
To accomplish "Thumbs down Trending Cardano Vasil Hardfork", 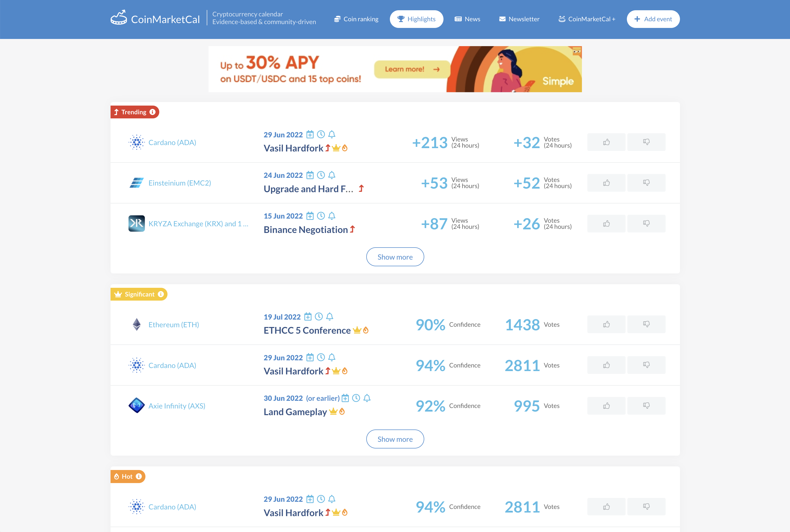I will [x=646, y=142].
